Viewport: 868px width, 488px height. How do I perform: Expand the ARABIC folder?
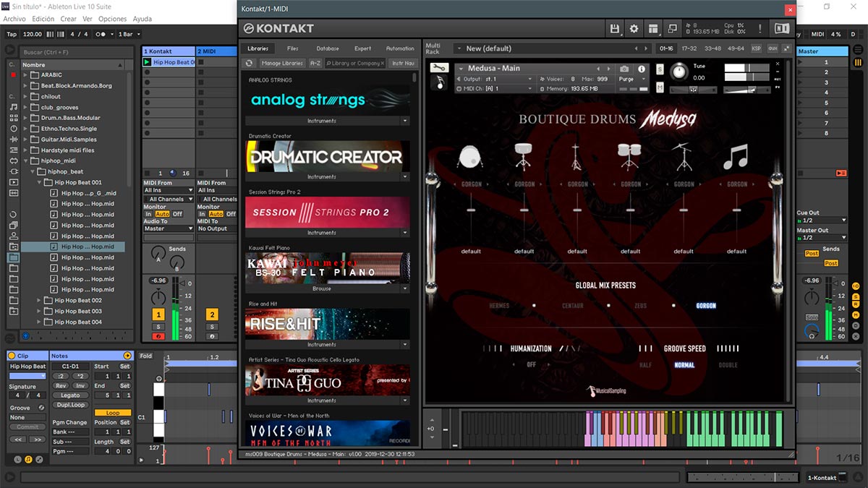pyautogui.click(x=25, y=75)
